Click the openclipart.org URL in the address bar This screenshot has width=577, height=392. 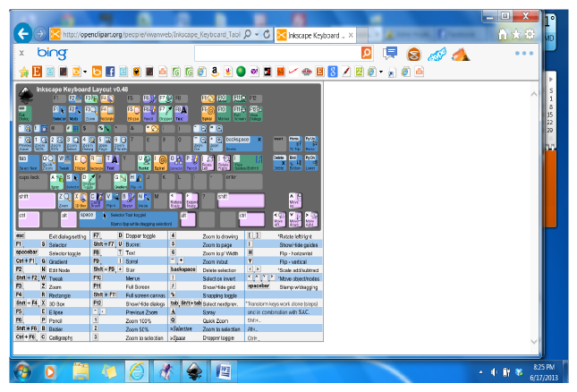(151, 35)
